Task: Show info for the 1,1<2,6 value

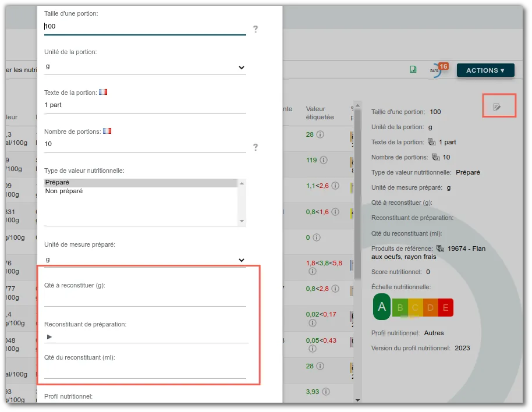Action: [335, 186]
